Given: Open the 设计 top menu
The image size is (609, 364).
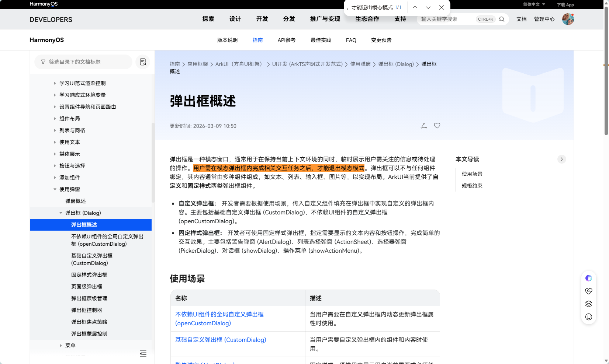Looking at the screenshot, I should point(235,19).
